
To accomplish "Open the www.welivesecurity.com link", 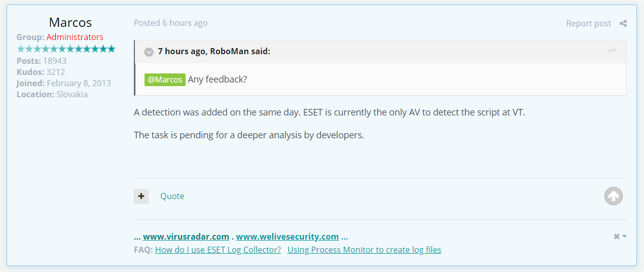I will [x=287, y=237].
